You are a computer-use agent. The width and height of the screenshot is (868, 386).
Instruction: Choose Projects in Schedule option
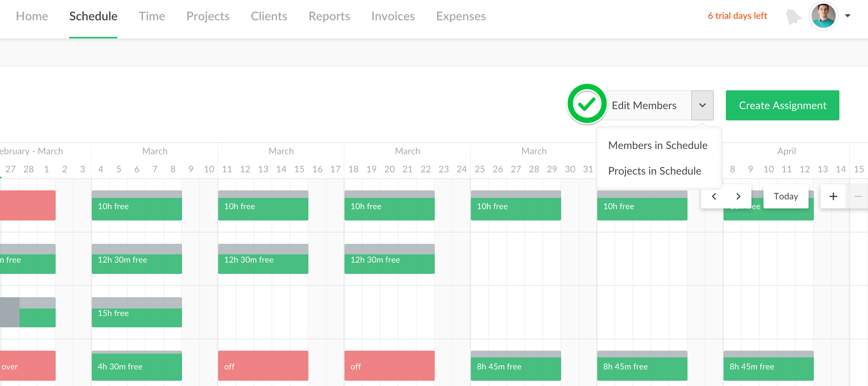coord(654,171)
